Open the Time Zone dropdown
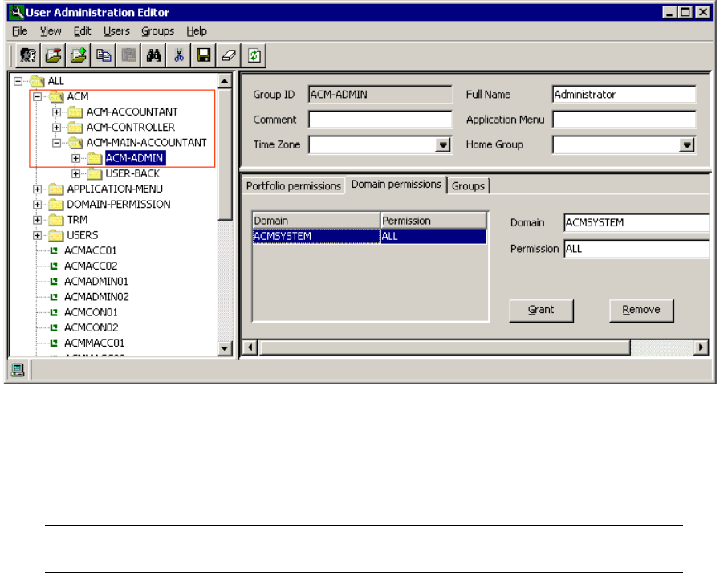Screen dimensions: 728x577 point(442,145)
